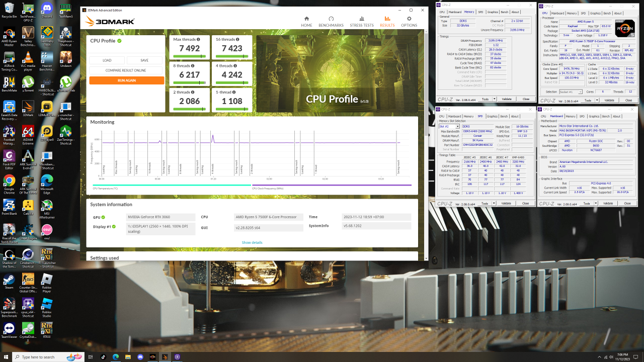
Task: Switch to the Memory tab in CPU-Z CPU window
Action: tap(573, 14)
